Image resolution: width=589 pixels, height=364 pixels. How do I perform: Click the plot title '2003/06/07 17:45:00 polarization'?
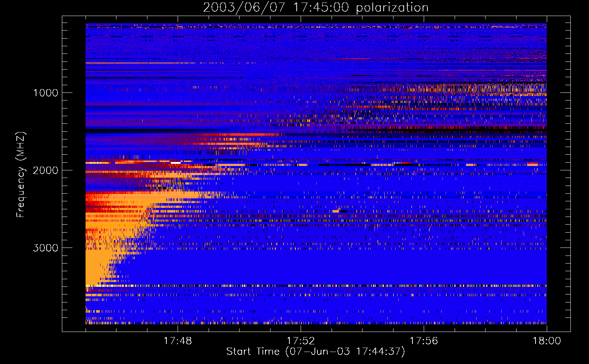[x=316, y=8]
